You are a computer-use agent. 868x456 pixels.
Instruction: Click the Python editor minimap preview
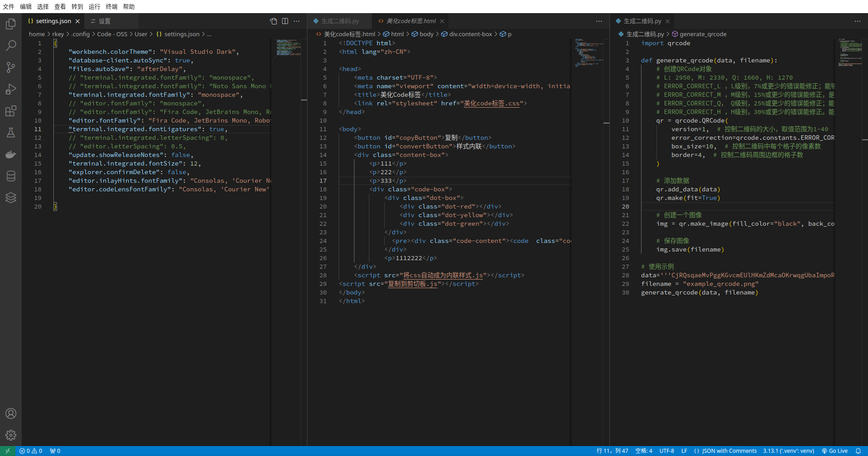click(x=850, y=52)
